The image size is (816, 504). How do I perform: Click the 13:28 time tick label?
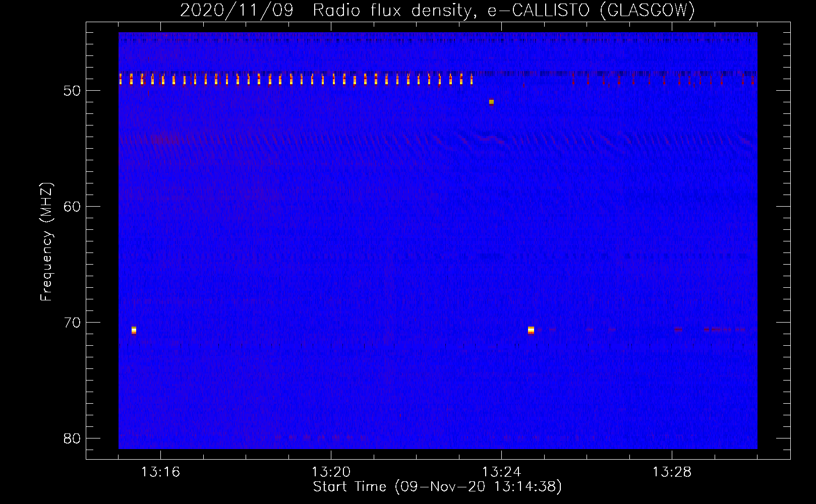pyautogui.click(x=672, y=472)
